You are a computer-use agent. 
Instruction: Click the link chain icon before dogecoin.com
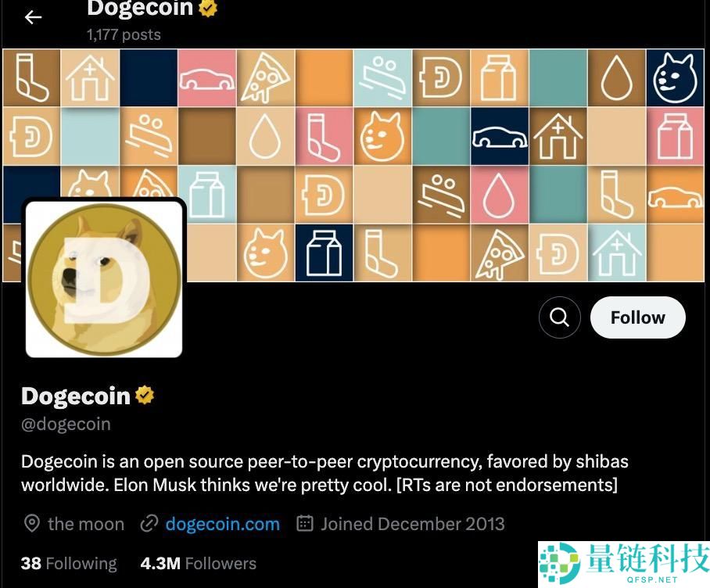149,524
